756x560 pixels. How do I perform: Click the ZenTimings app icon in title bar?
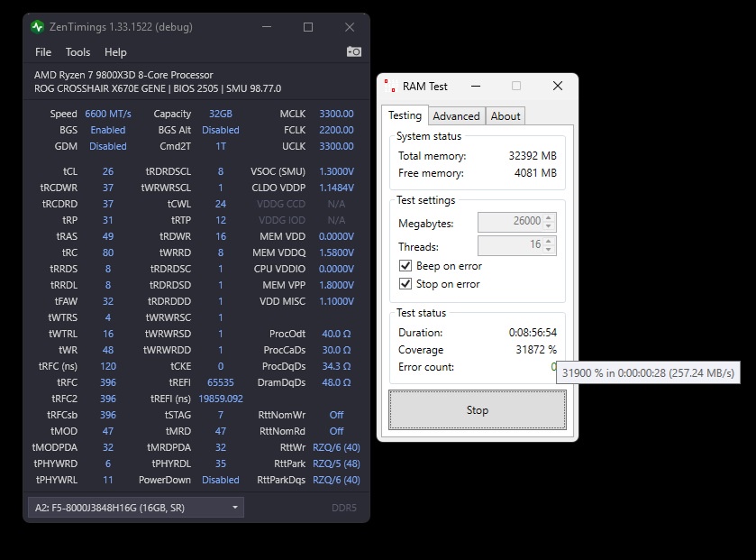(37, 27)
